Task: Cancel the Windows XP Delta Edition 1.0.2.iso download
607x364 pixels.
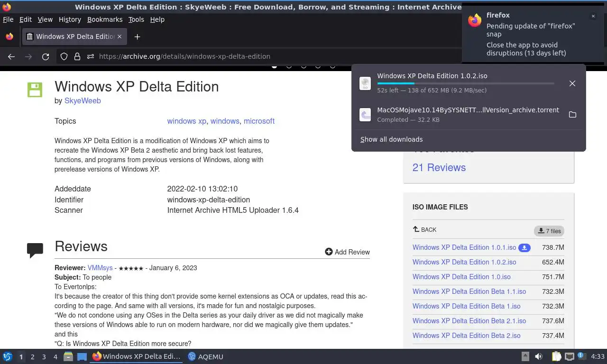Action: click(x=572, y=83)
